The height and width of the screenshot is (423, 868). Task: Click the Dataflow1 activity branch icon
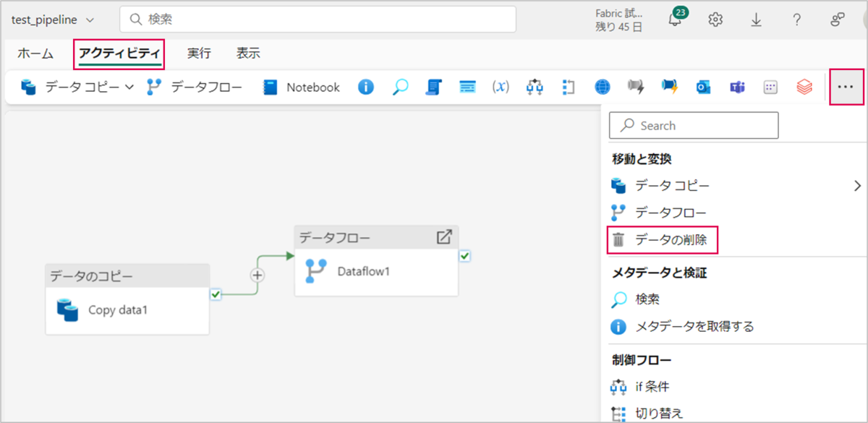[x=316, y=271]
